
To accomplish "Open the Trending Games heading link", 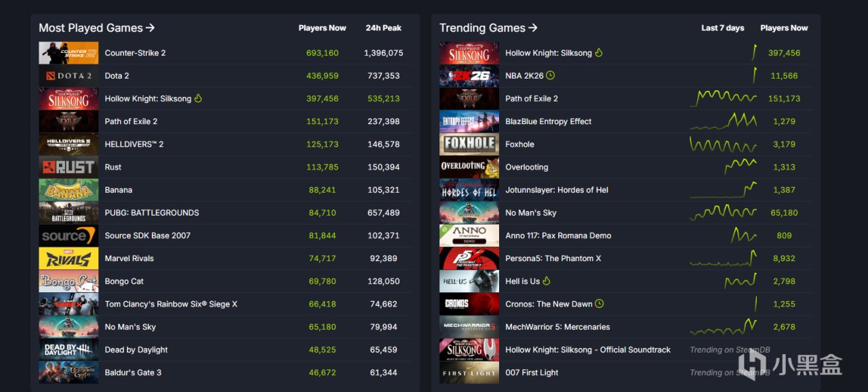I will pyautogui.click(x=488, y=28).
